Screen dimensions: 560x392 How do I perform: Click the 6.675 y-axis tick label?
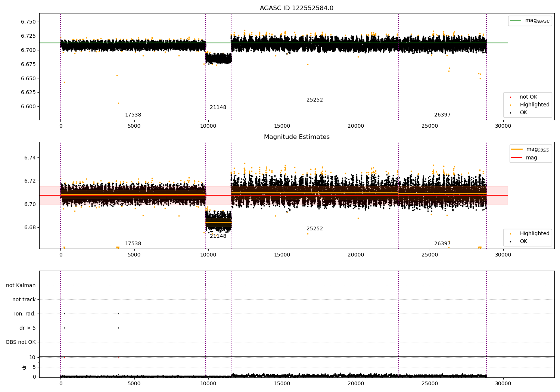pyautogui.click(x=28, y=65)
